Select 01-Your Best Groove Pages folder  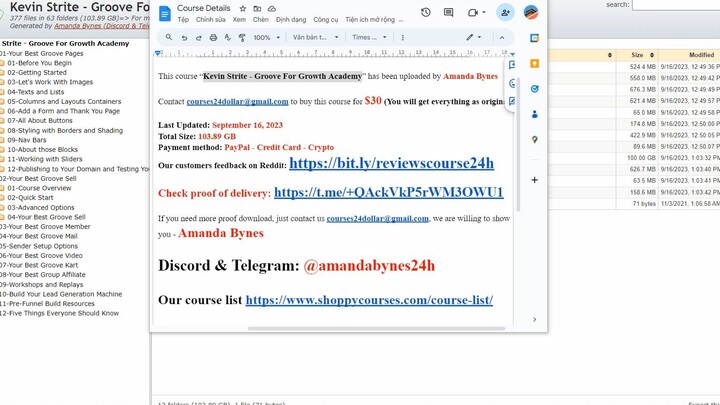pos(42,53)
